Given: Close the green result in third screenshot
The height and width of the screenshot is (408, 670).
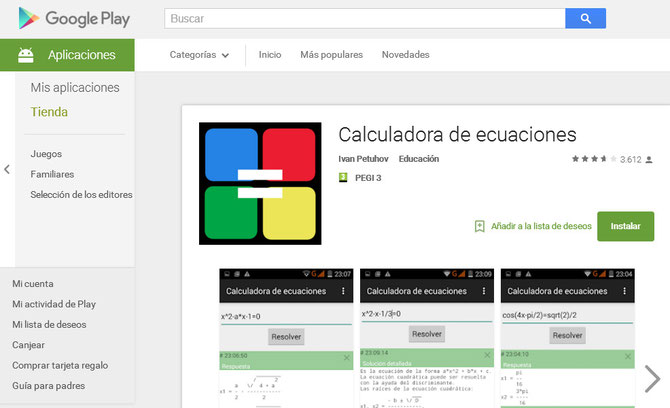Looking at the screenshot, I should pos(628,356).
